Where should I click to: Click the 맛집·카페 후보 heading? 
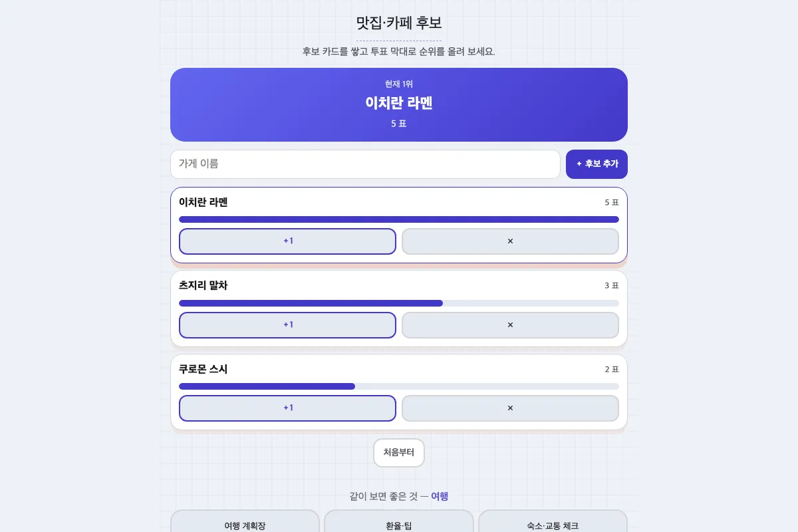click(x=399, y=23)
